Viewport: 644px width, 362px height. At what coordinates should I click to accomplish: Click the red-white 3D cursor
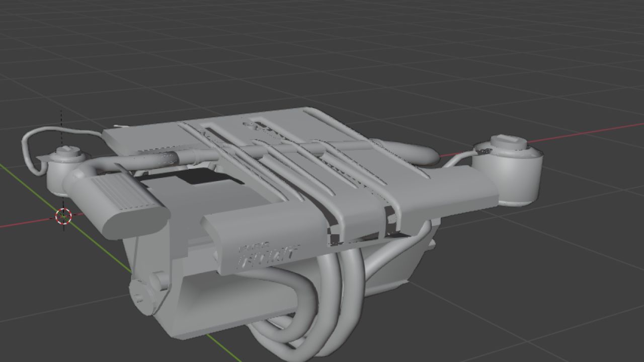63,216
